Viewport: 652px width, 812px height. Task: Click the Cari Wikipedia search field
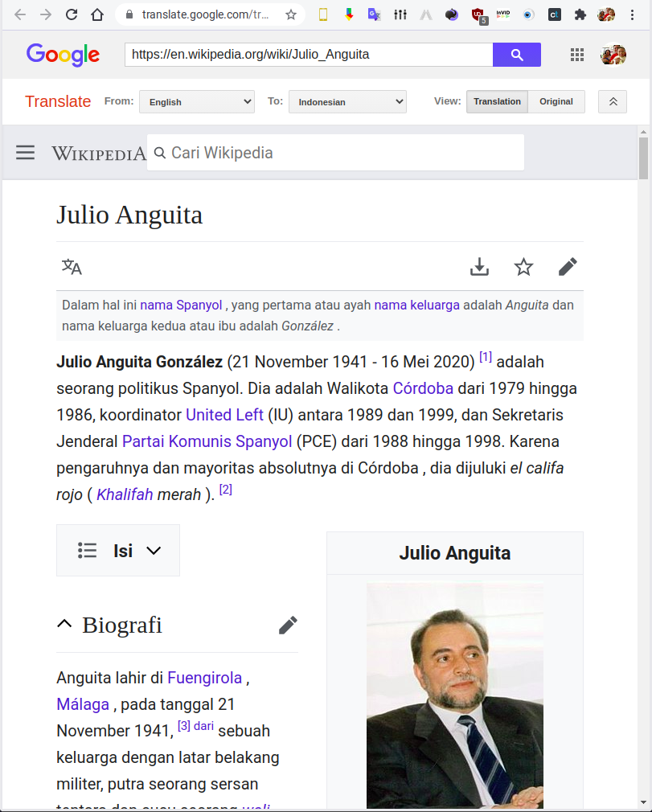click(335, 153)
